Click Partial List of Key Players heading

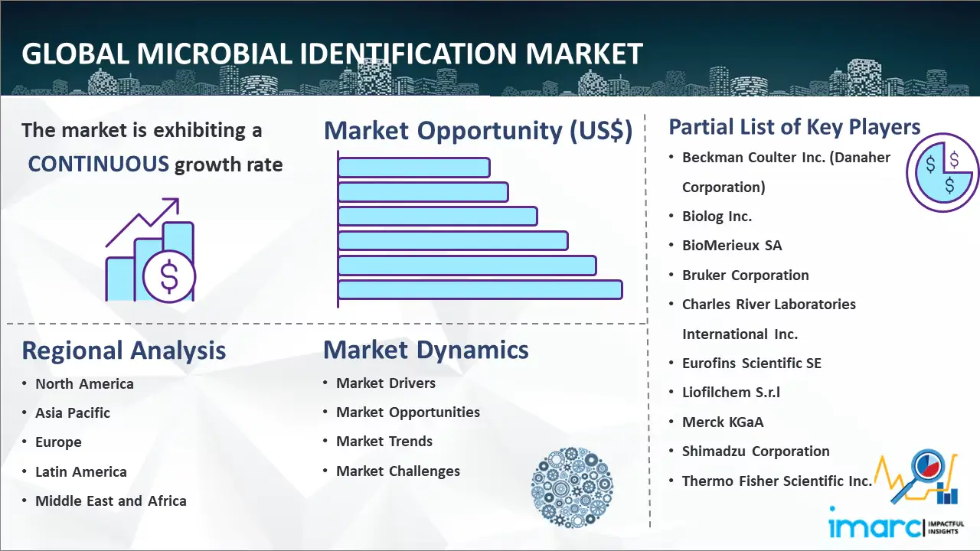[x=794, y=126]
